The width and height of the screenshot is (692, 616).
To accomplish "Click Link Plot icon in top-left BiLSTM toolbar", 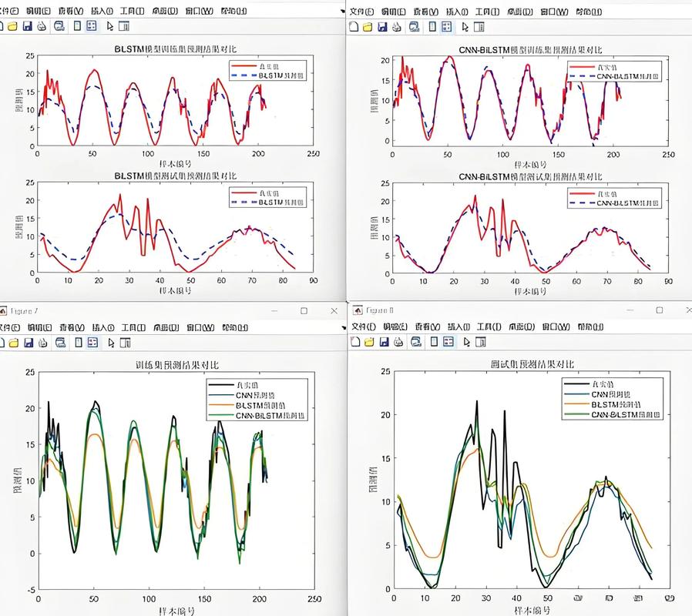I will (x=58, y=26).
